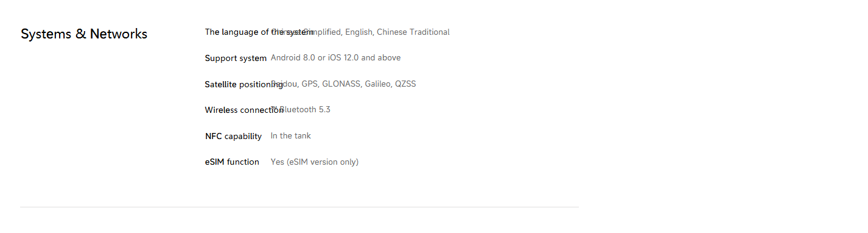Click the Systems & Networks heading

click(x=84, y=34)
